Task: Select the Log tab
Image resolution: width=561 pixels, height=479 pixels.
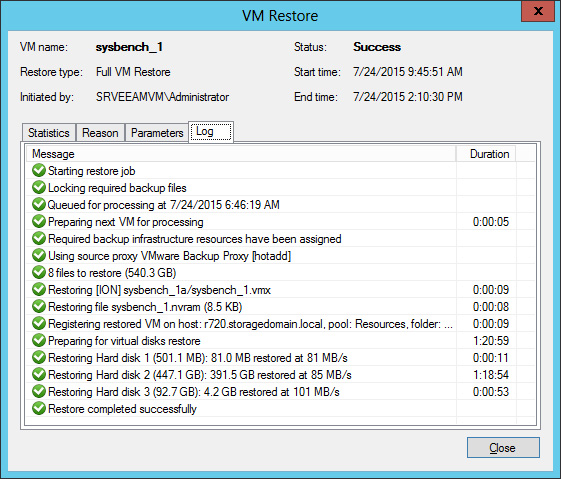Action: pos(211,132)
